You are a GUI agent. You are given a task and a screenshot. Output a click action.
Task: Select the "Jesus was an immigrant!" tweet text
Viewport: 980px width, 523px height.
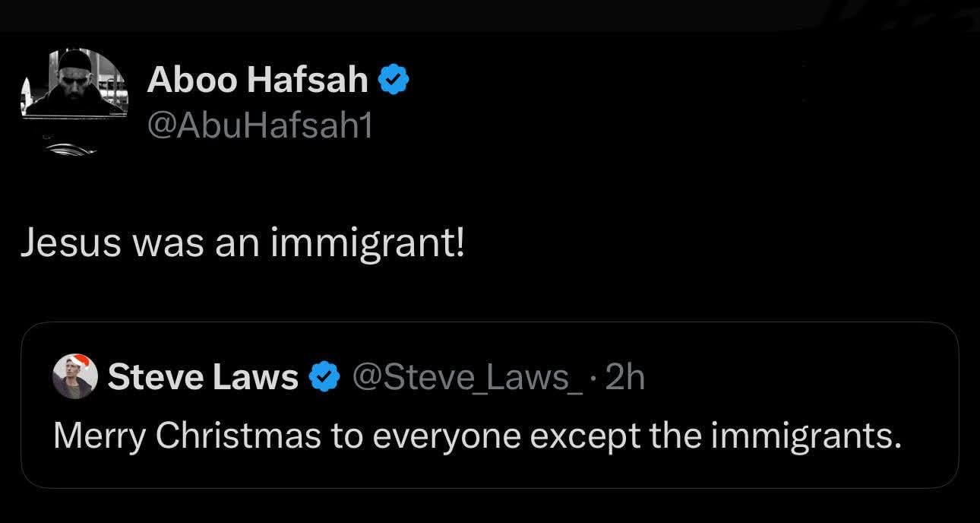point(242,243)
